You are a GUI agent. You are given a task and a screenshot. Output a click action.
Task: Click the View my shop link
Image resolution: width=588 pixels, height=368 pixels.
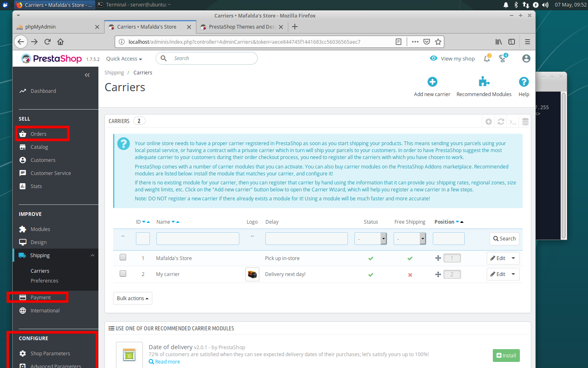(x=452, y=58)
